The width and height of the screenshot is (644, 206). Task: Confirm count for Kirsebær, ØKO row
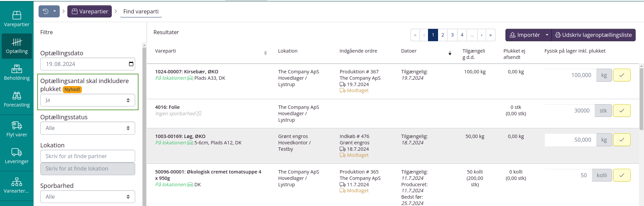pyautogui.click(x=622, y=75)
